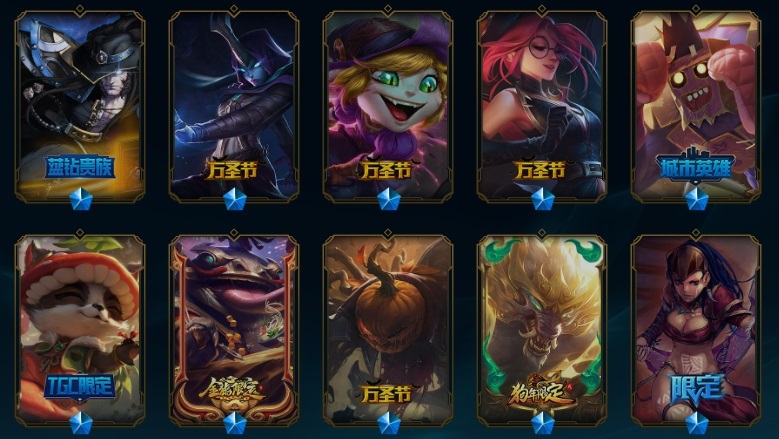
Task: Click the blue gem under pumpkin-head card
Action: click(389, 423)
